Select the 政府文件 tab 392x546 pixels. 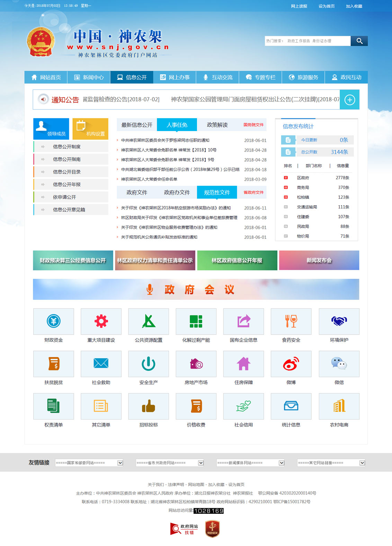137,192
